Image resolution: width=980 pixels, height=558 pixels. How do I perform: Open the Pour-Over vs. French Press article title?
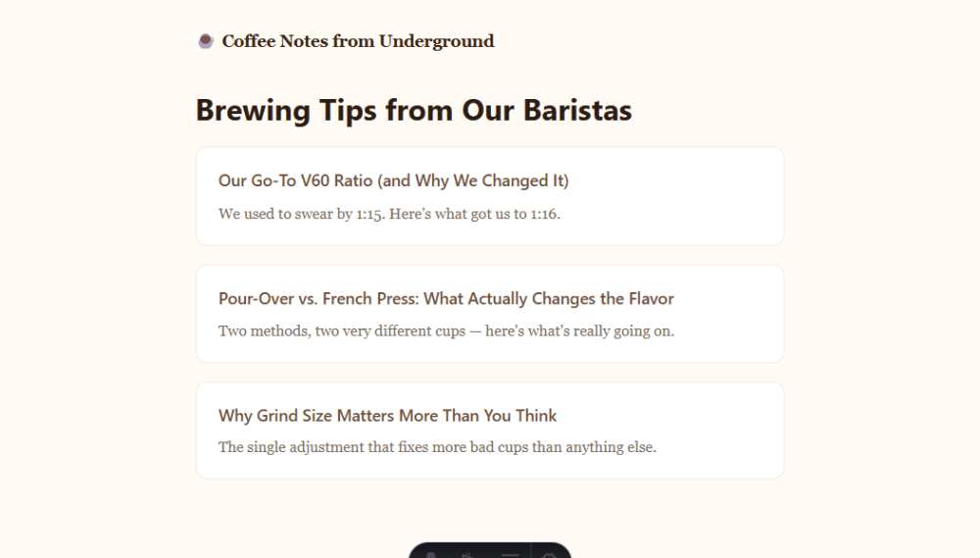tap(446, 298)
